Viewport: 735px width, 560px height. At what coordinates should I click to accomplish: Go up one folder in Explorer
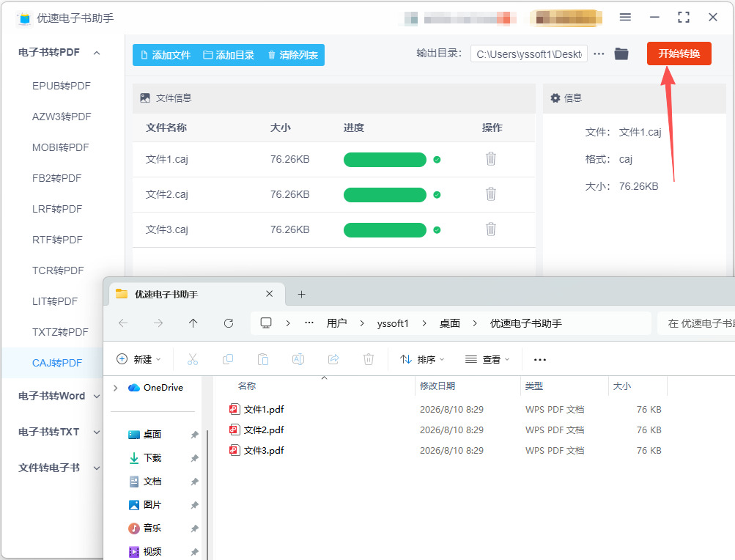pos(193,323)
